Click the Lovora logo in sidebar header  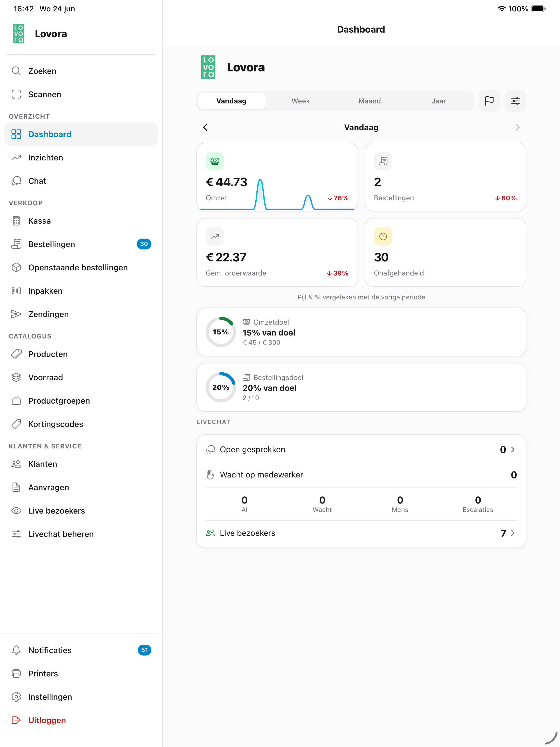point(18,33)
